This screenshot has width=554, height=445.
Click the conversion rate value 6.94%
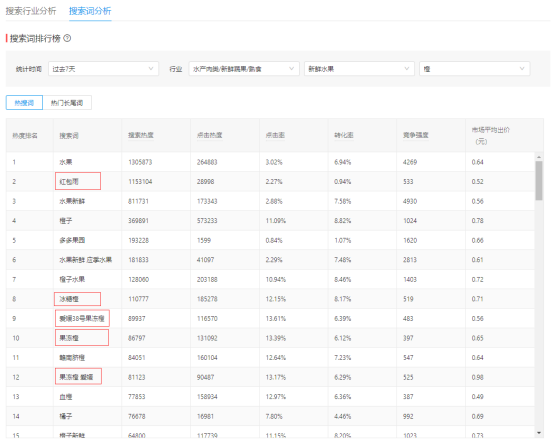pos(343,162)
